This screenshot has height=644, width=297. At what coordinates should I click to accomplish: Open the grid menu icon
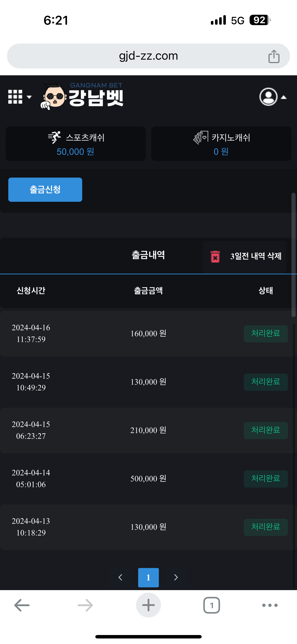pyautogui.click(x=15, y=97)
